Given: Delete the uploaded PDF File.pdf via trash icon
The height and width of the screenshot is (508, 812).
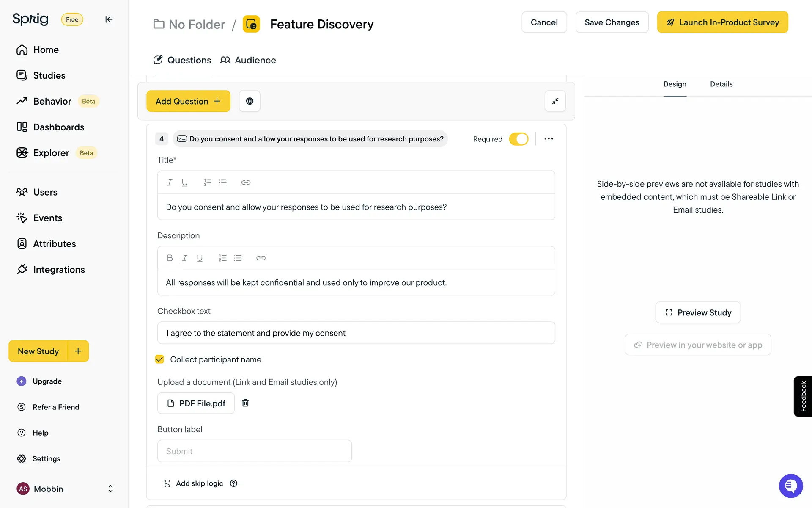Looking at the screenshot, I should click(245, 403).
